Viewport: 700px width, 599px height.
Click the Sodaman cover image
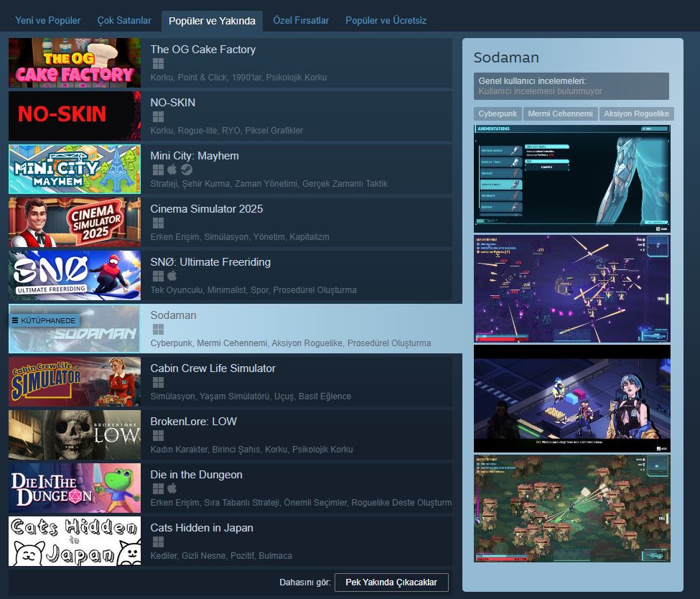(75, 328)
